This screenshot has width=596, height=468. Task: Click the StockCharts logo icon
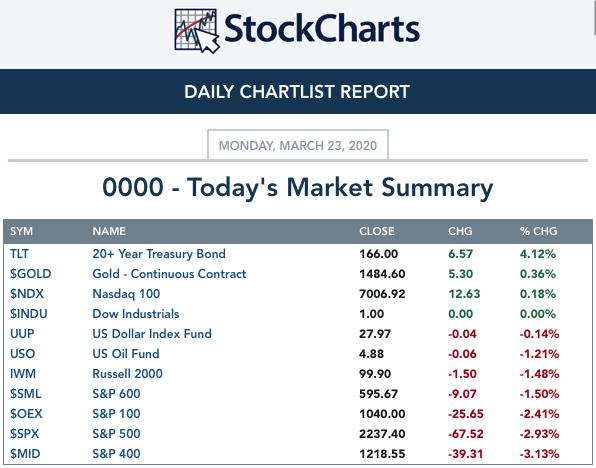[197, 31]
